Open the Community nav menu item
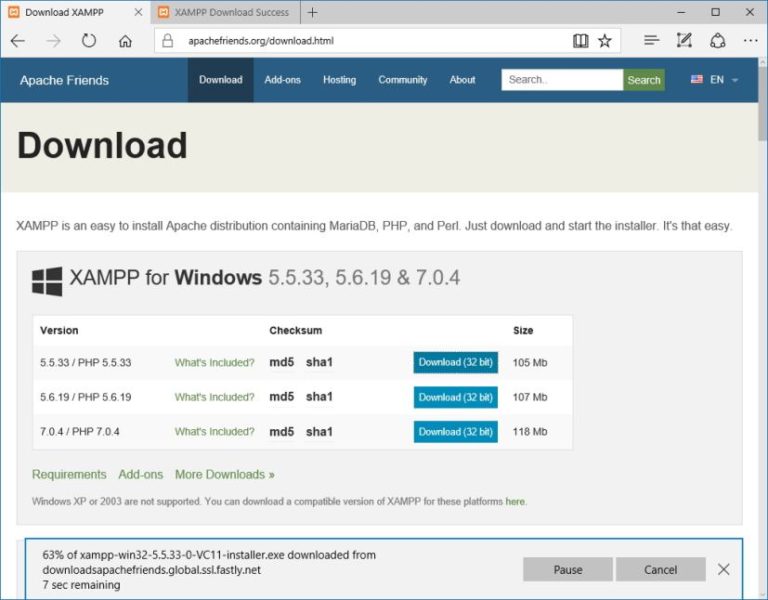 [x=403, y=80]
